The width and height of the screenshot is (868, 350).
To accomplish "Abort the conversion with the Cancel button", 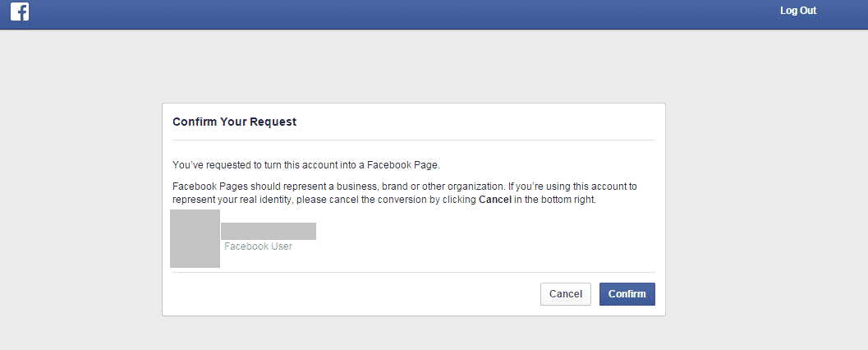I will click(565, 294).
